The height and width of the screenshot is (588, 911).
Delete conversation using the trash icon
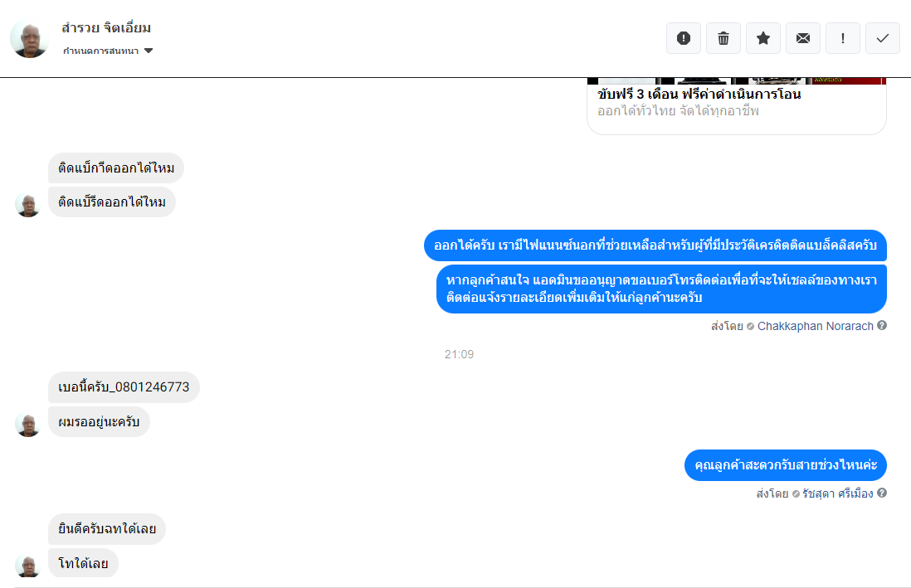click(723, 38)
